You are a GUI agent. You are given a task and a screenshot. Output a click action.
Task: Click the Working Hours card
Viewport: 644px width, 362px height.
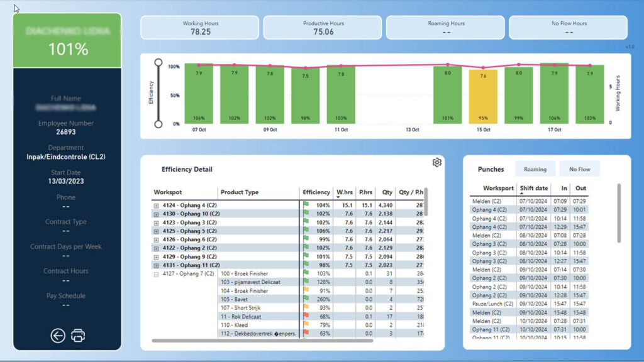tap(200, 28)
